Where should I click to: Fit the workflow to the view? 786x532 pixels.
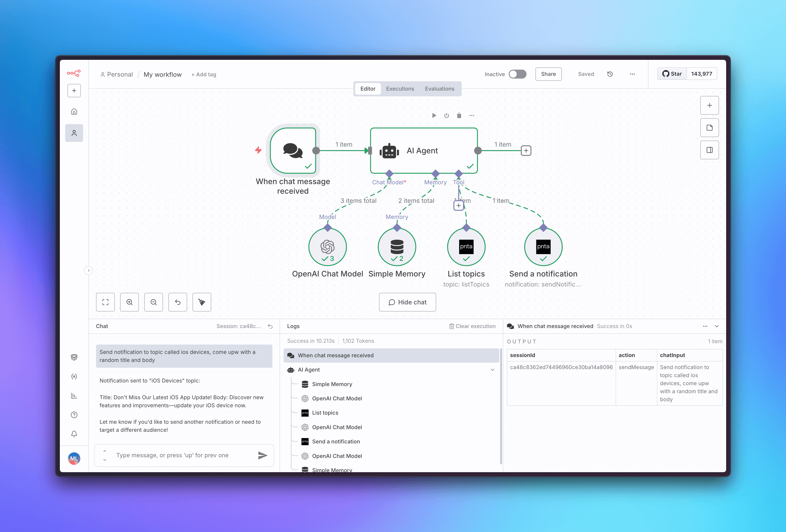(105, 302)
